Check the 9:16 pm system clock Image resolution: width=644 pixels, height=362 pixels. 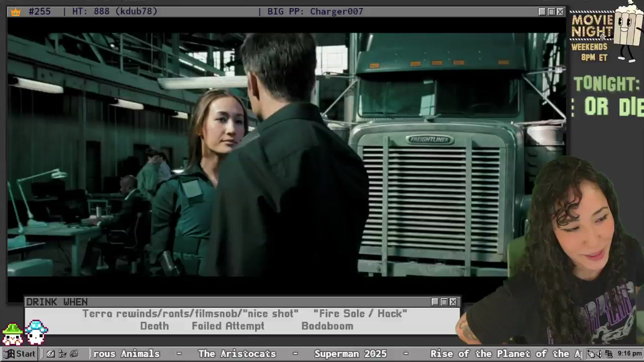(630, 354)
